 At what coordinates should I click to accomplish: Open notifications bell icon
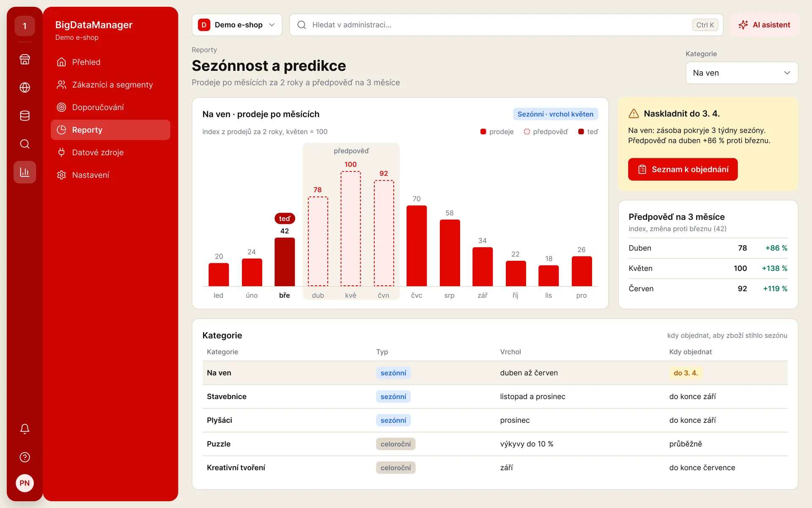click(25, 429)
